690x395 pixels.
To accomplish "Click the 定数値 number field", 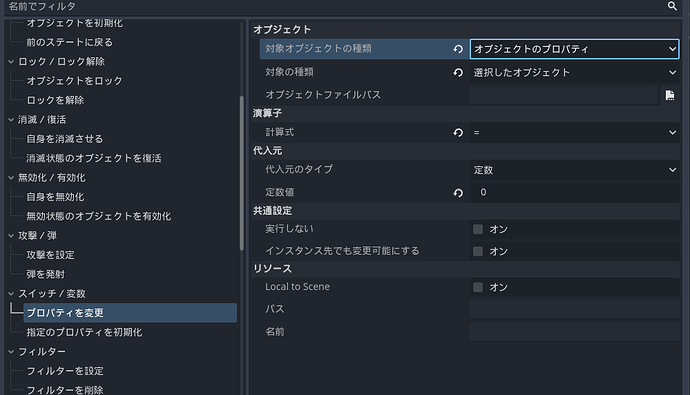I will pyautogui.click(x=574, y=192).
